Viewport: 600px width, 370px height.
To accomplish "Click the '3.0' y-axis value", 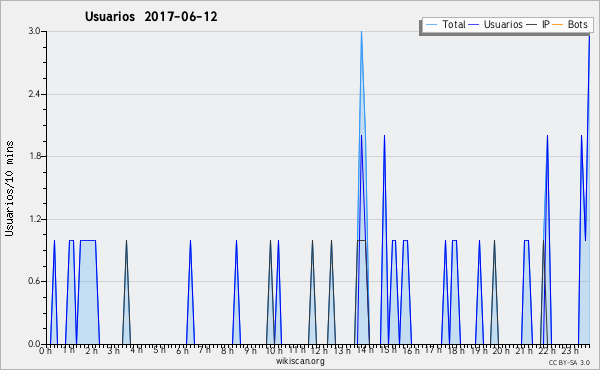I will (34, 31).
